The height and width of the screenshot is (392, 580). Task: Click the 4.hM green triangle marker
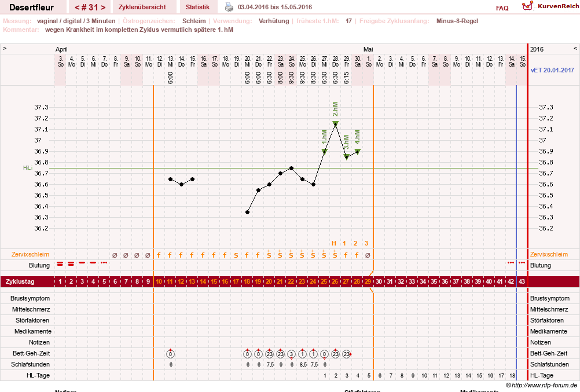(x=357, y=151)
